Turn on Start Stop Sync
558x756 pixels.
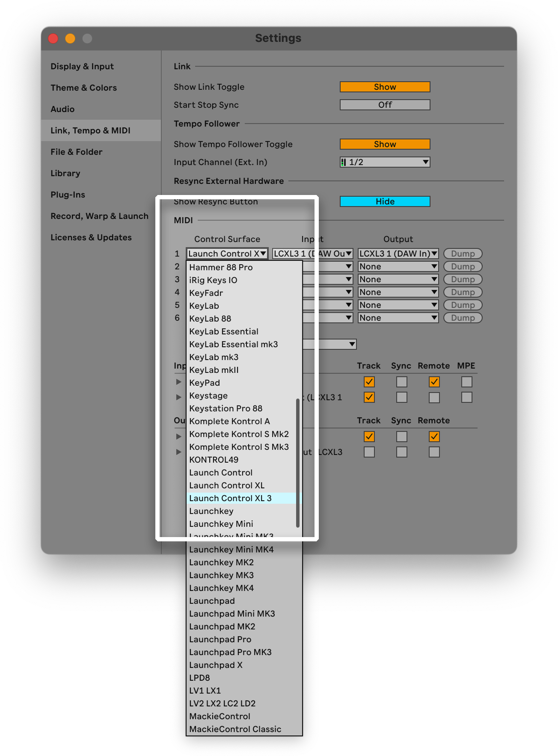click(385, 105)
